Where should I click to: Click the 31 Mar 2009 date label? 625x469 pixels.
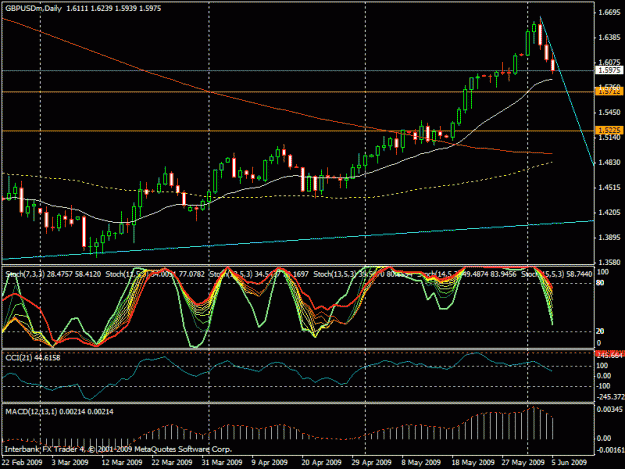222,462
